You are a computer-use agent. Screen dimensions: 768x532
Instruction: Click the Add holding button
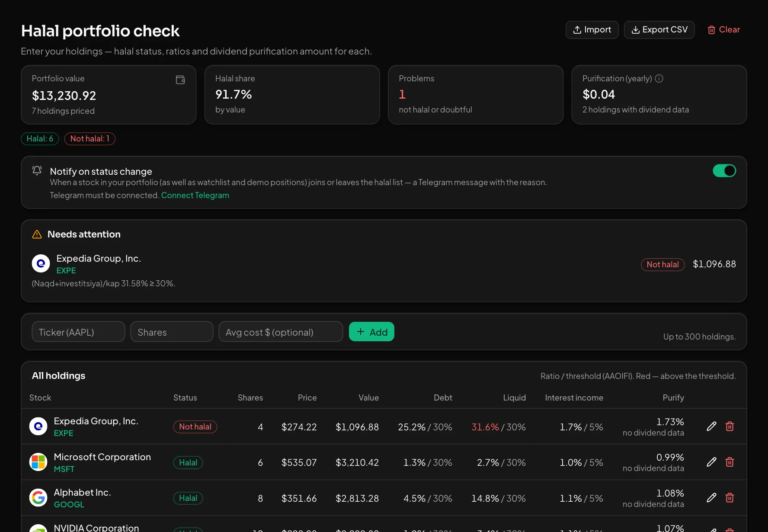(x=371, y=332)
